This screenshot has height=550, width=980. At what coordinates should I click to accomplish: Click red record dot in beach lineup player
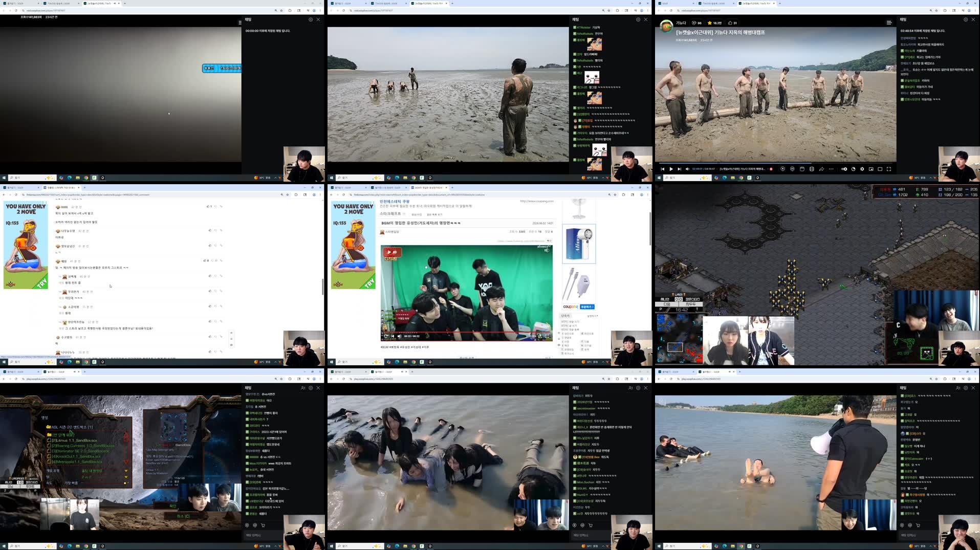[x=771, y=169]
